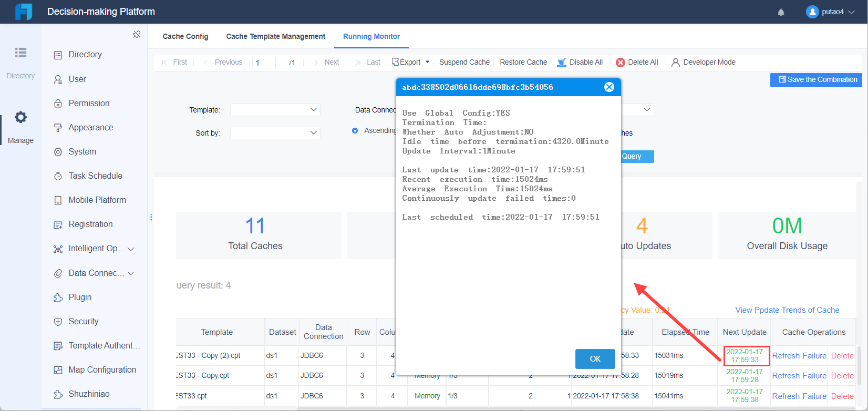Viewport: 868px width, 411px height.
Task: Open the putao4 user avatar menu
Action: (x=812, y=12)
